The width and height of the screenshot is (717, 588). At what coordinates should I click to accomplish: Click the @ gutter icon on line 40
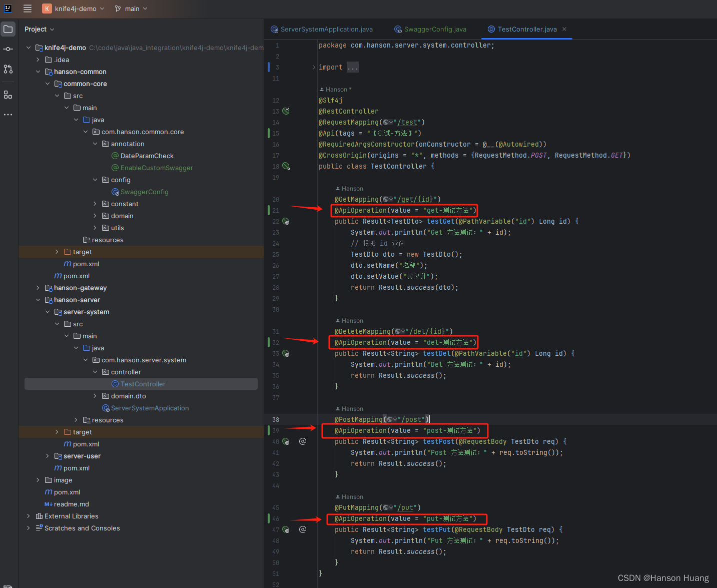tap(303, 441)
